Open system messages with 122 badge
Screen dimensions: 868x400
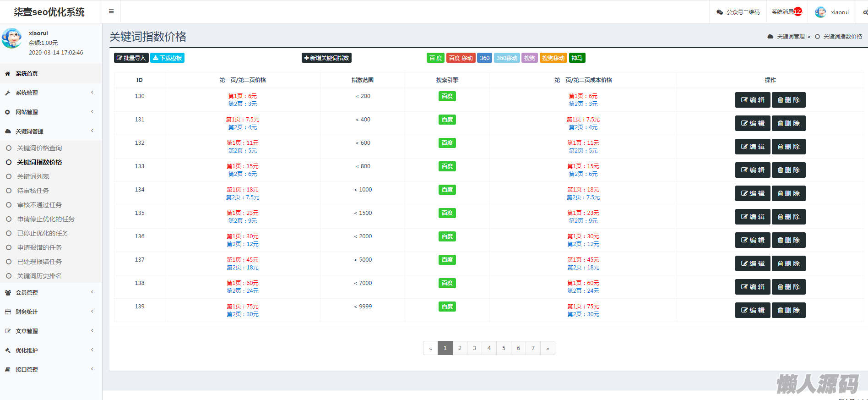point(787,12)
